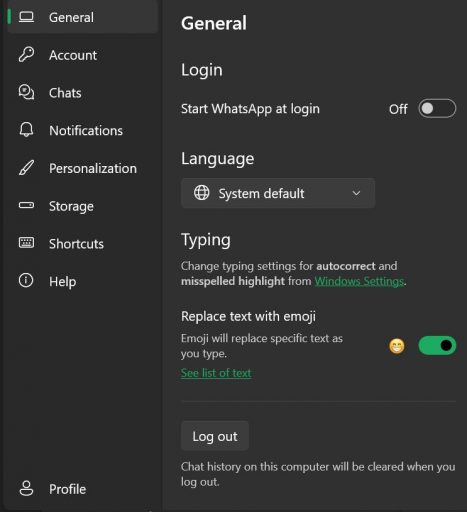Click the drive icon for Storage
The height and width of the screenshot is (512, 467).
pos(26,205)
